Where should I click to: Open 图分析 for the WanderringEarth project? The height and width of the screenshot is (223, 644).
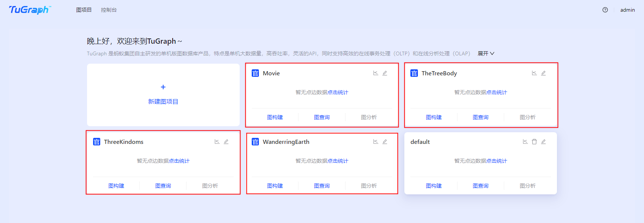pos(369,186)
